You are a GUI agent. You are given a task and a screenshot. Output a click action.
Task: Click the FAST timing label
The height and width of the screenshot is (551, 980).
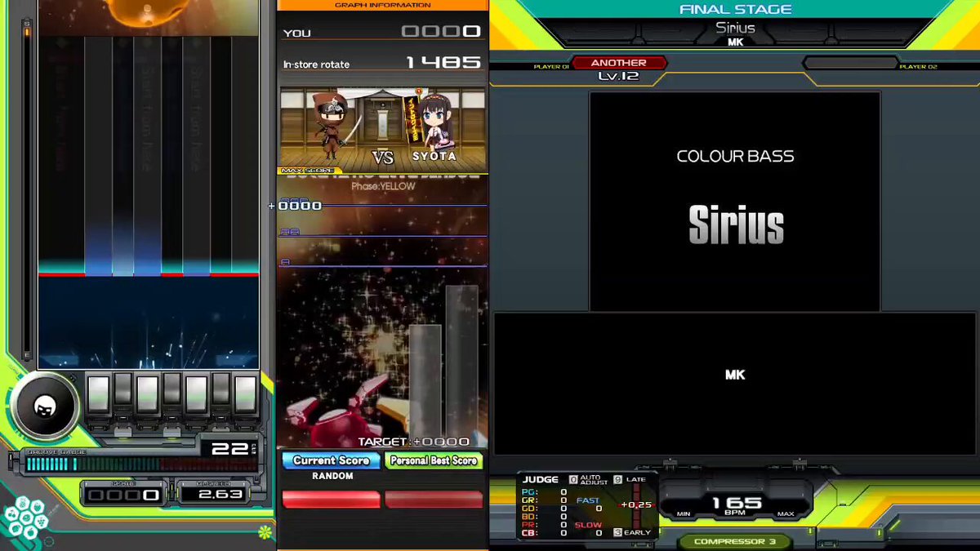click(x=587, y=500)
